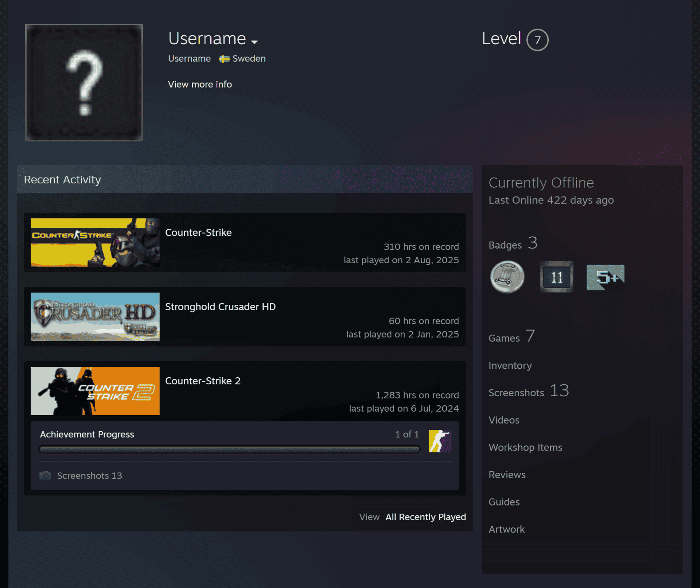Click the '1 of 1' achievement count

(407, 435)
